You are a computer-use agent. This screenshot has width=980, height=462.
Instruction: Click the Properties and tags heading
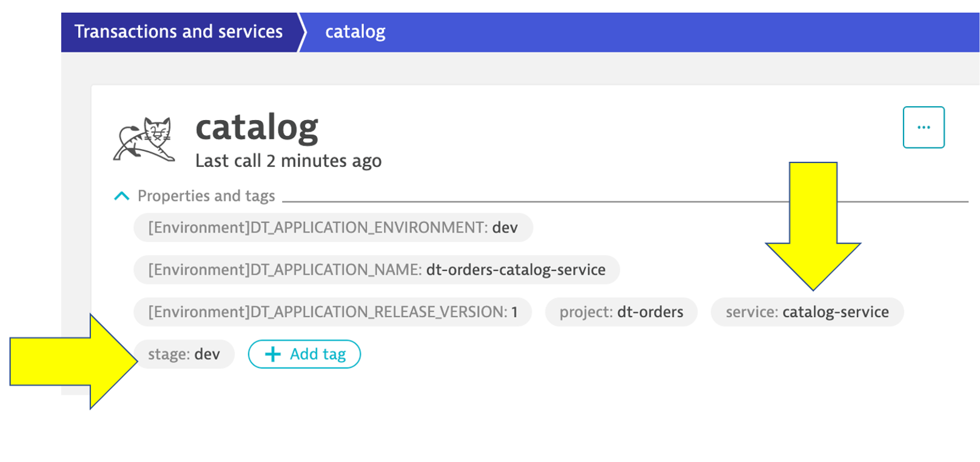(206, 196)
